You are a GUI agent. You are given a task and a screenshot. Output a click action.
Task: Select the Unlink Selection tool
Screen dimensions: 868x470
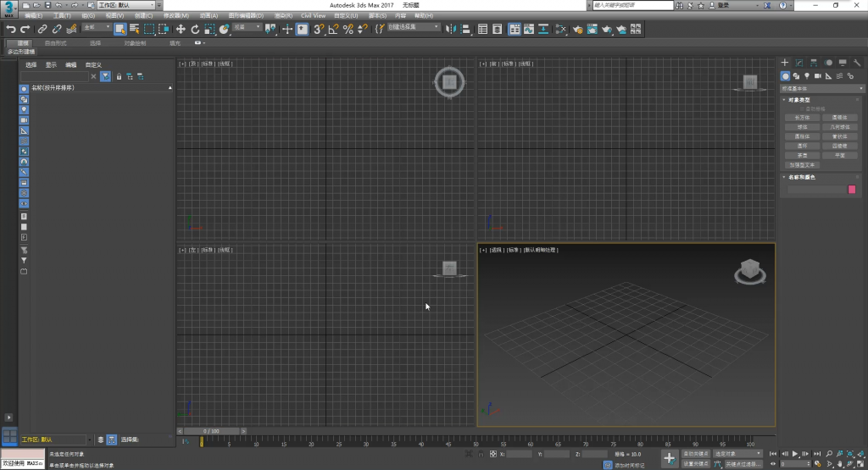click(x=57, y=30)
